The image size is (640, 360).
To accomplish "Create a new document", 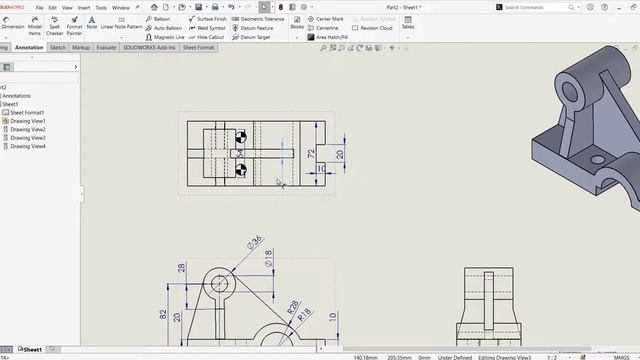I will click(x=166, y=7).
